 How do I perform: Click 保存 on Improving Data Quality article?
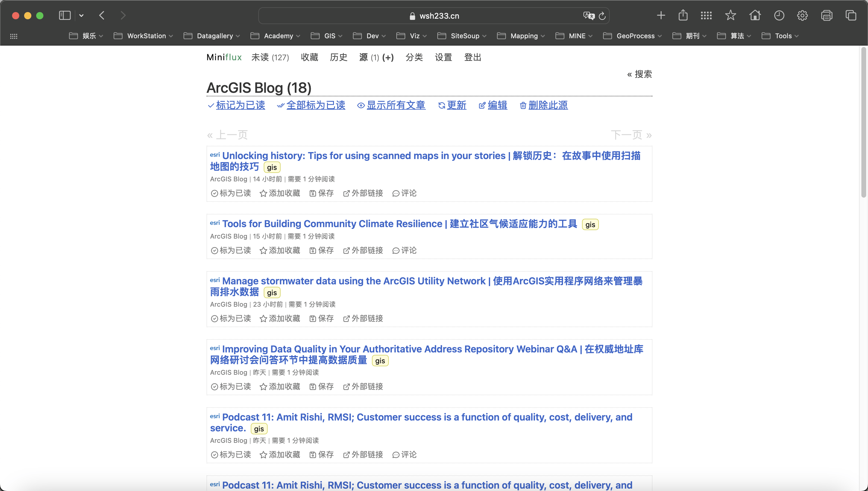tap(322, 387)
